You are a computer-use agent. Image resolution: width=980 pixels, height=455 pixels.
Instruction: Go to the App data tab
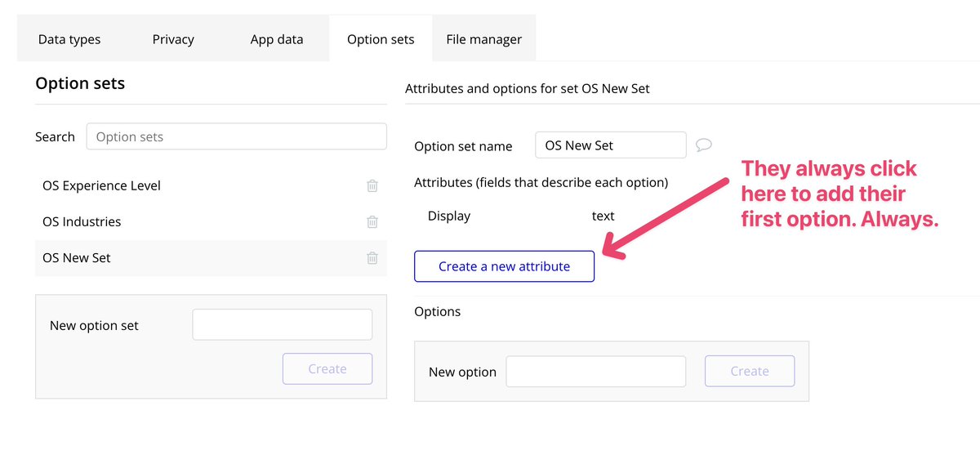point(277,38)
